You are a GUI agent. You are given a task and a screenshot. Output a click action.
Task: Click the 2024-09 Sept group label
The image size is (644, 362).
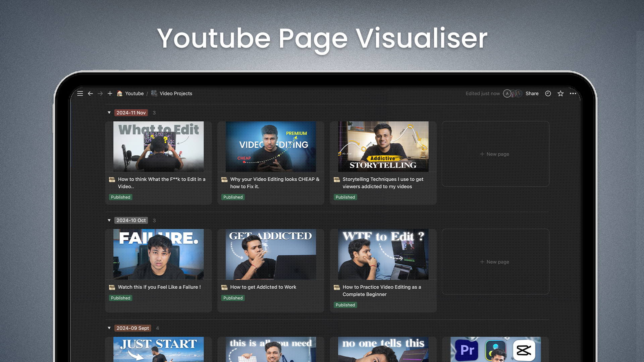pos(133,328)
